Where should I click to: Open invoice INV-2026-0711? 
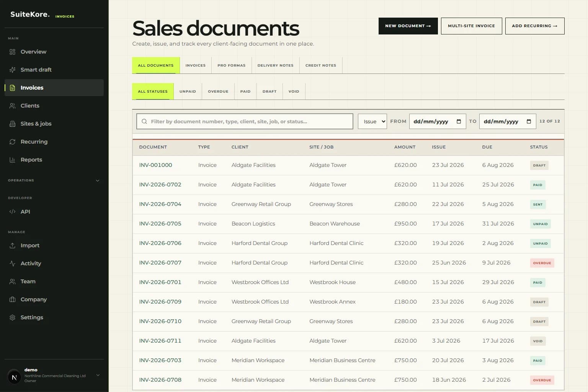(x=160, y=341)
